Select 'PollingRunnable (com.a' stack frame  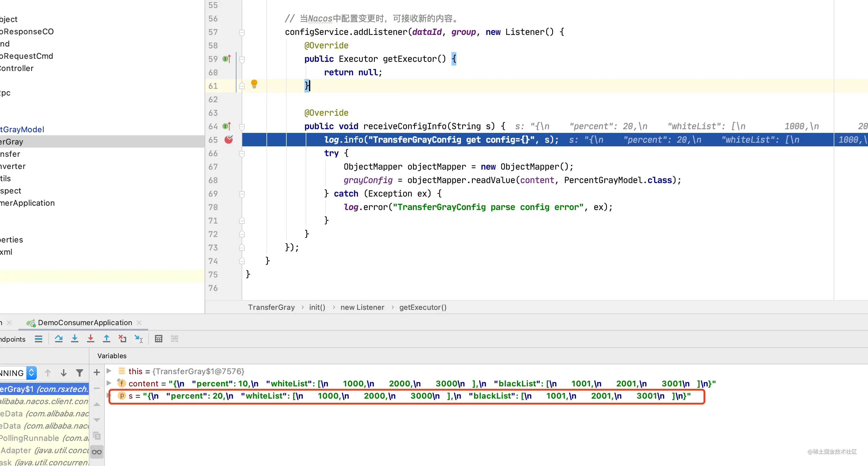tap(44, 438)
